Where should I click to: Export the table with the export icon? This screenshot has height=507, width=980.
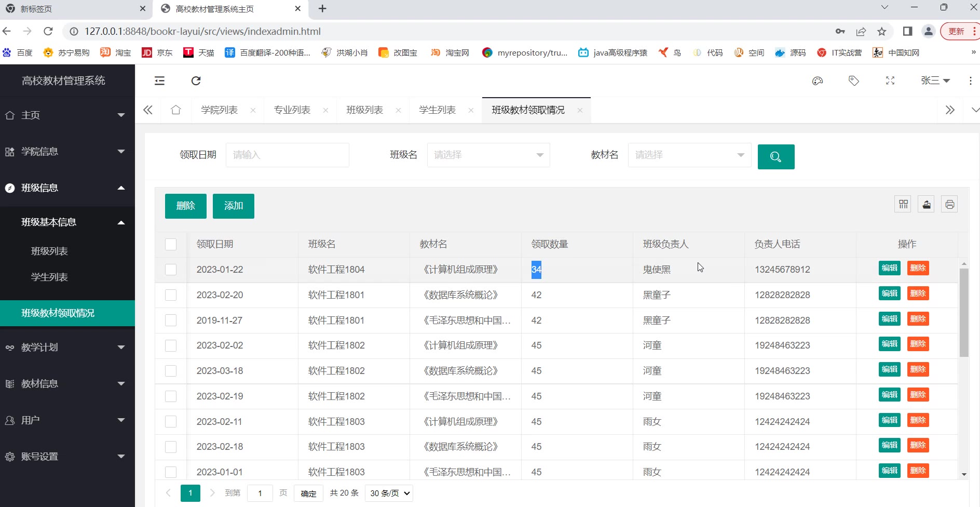point(927,204)
